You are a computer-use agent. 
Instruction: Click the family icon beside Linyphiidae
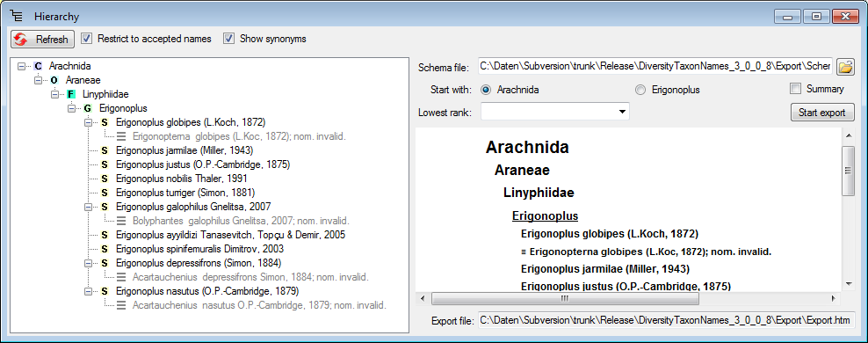pos(71,94)
